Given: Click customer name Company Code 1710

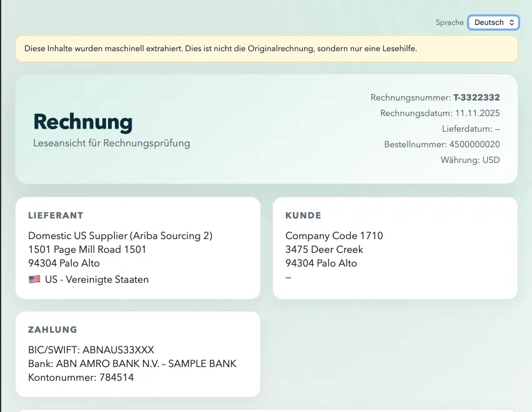Looking at the screenshot, I should coord(334,236).
